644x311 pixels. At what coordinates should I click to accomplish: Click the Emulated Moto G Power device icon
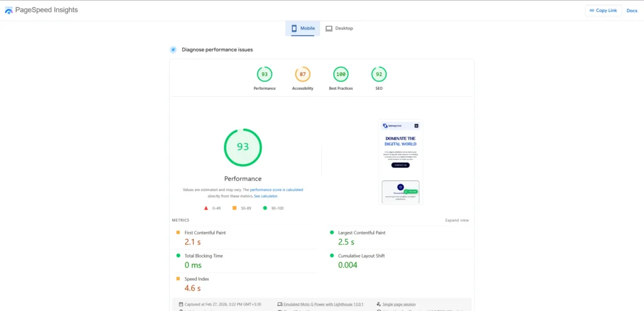pyautogui.click(x=280, y=304)
